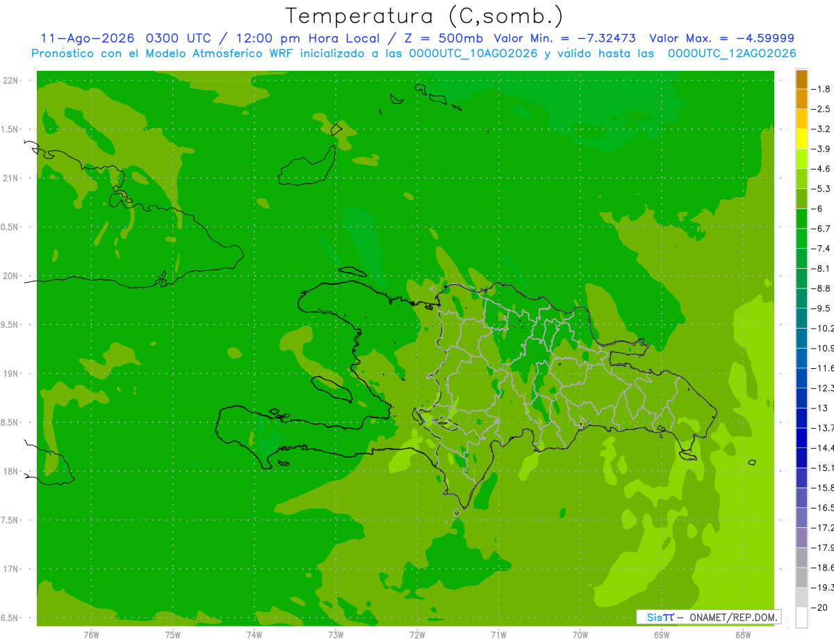Click the '-7.4' colorbar label
Viewport: 834px width, 644px height.
[822, 248]
